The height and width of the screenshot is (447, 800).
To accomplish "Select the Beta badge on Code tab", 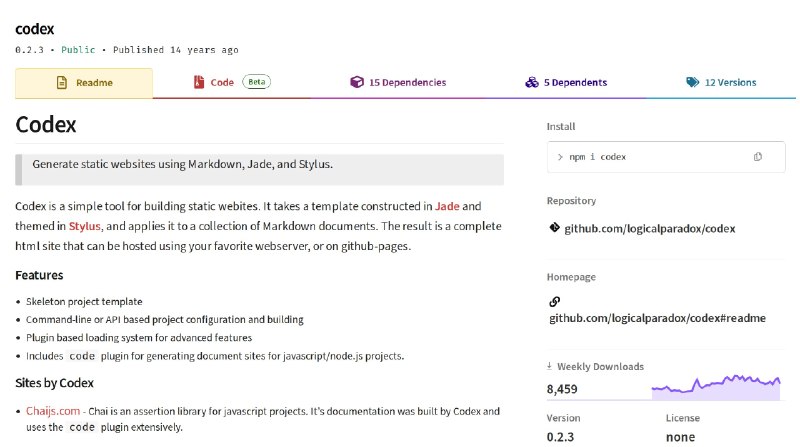I will (257, 82).
